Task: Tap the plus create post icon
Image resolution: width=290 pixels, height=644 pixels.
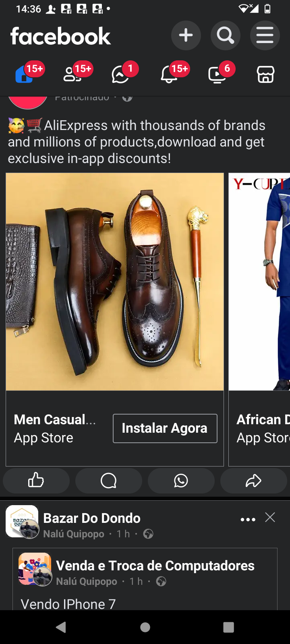Action: (x=186, y=35)
